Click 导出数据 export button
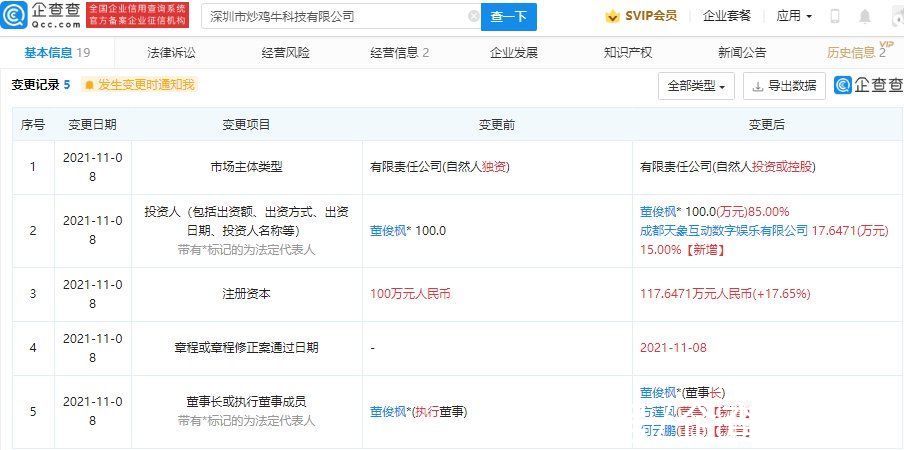 coord(784,86)
